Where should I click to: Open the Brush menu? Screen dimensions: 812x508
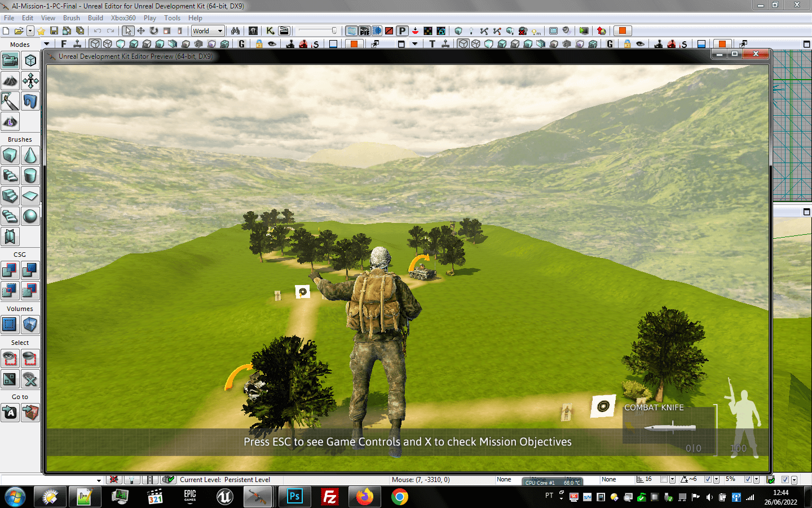72,18
